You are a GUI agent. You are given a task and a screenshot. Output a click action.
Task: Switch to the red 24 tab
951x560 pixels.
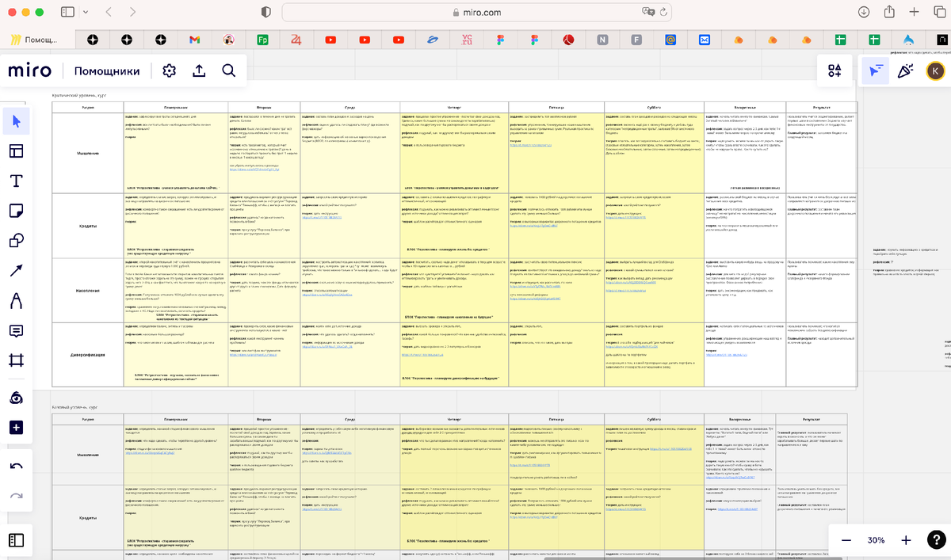click(x=296, y=40)
